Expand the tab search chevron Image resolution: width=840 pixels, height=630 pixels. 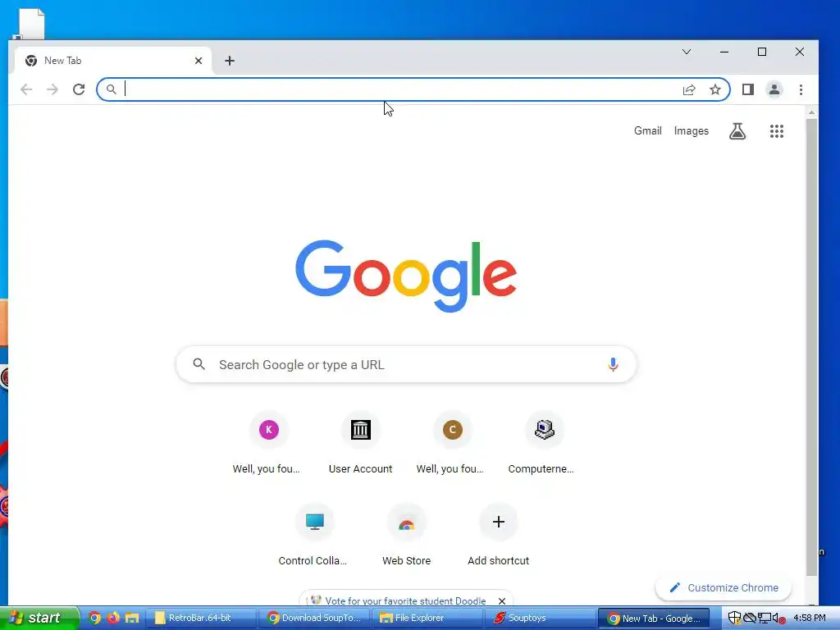pos(687,52)
